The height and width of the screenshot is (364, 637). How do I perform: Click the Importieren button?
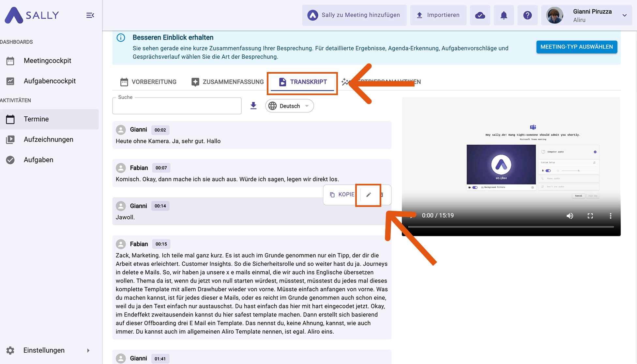tap(438, 15)
